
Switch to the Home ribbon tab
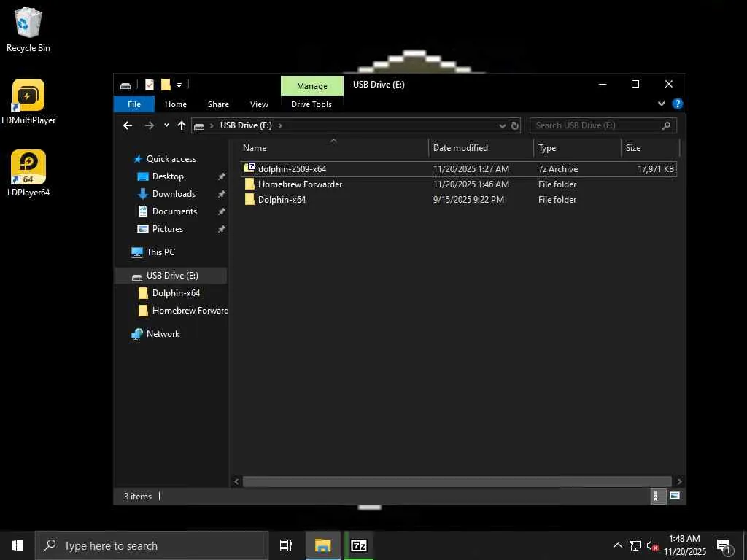(175, 104)
